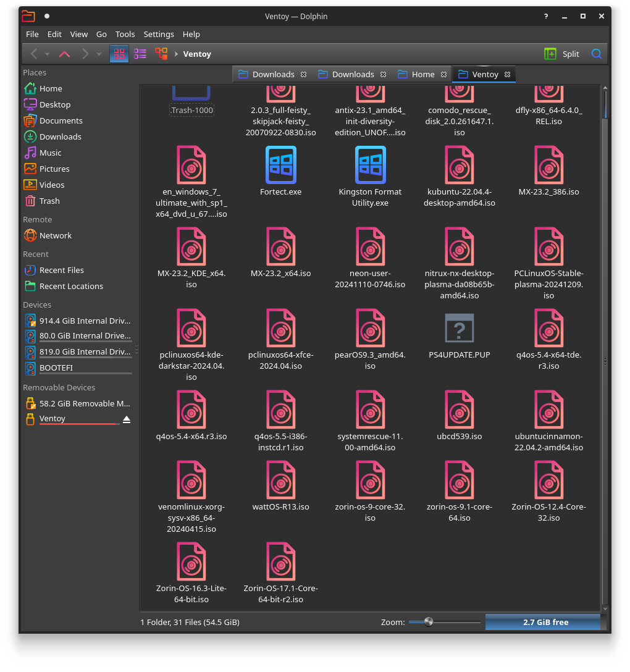Select the .Trash-1000 folder
Viewport: 630px width, 672px height.
point(191,101)
